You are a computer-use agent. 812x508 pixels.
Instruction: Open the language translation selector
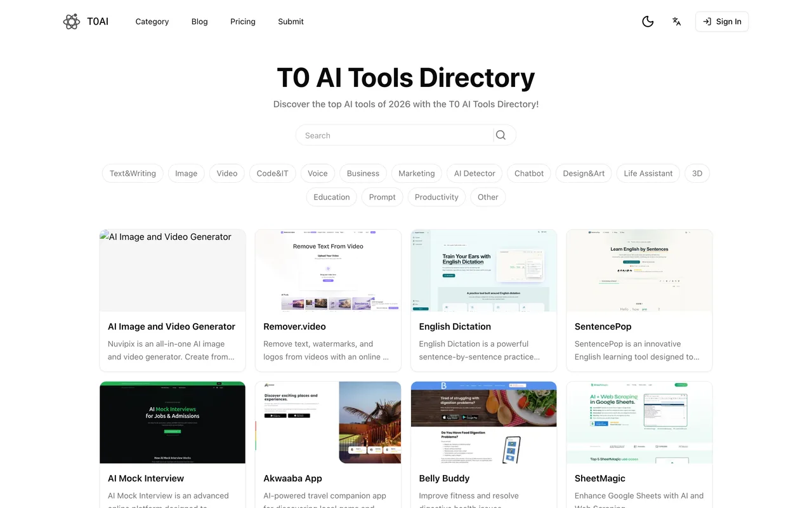[677, 22]
